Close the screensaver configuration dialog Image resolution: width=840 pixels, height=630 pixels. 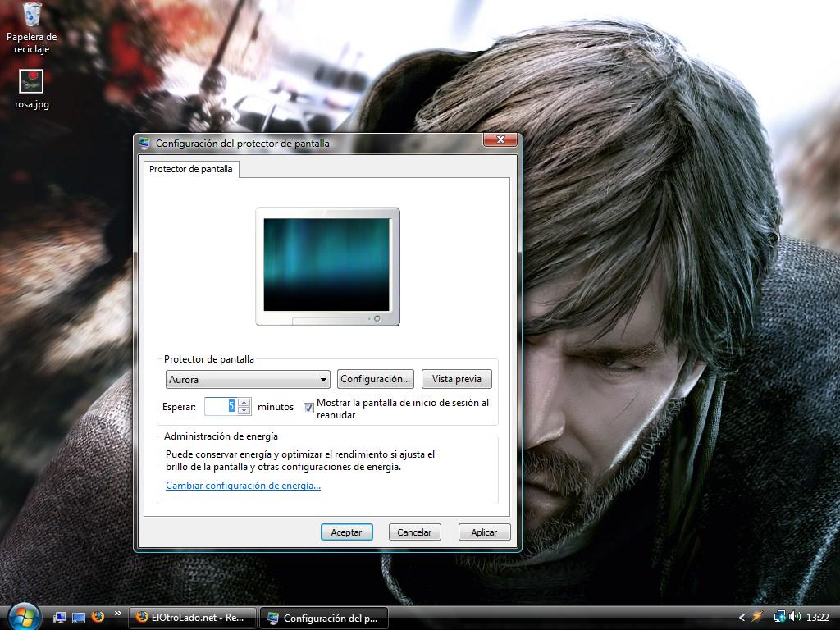[x=500, y=139]
